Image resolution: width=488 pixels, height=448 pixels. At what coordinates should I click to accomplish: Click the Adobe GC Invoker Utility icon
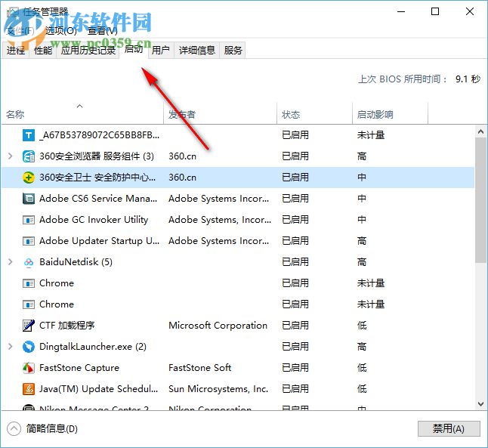(x=29, y=220)
